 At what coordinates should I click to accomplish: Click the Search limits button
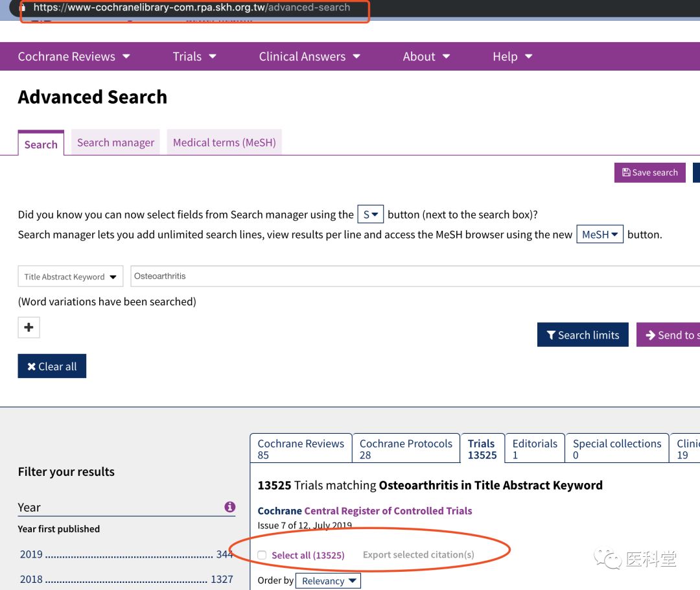(x=582, y=335)
